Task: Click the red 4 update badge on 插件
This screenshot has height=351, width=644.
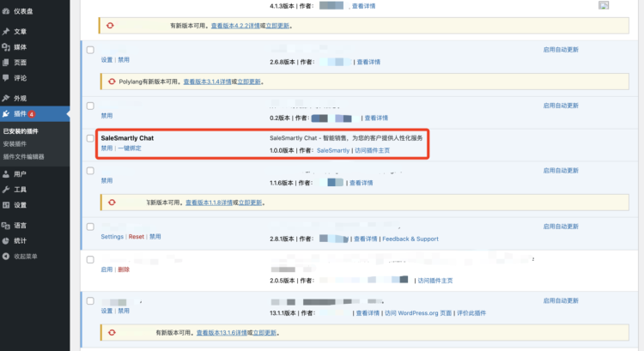Action: coord(32,114)
